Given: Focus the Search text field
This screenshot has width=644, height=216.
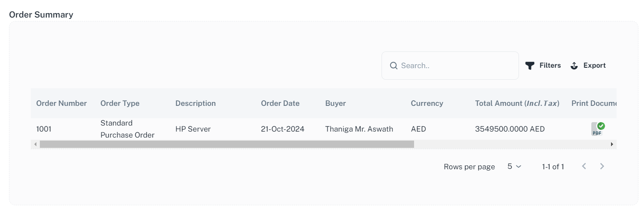Looking at the screenshot, I should pyautogui.click(x=456, y=66).
